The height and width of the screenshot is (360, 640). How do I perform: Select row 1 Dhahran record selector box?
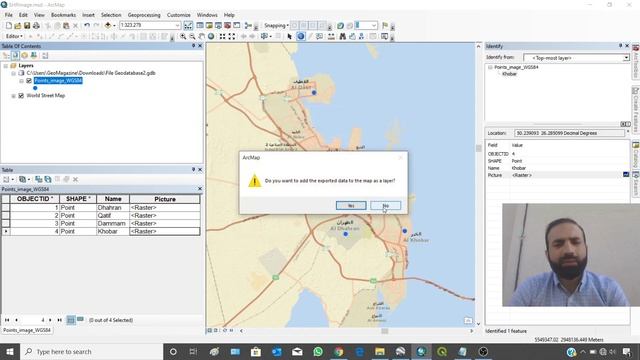click(x=5, y=207)
